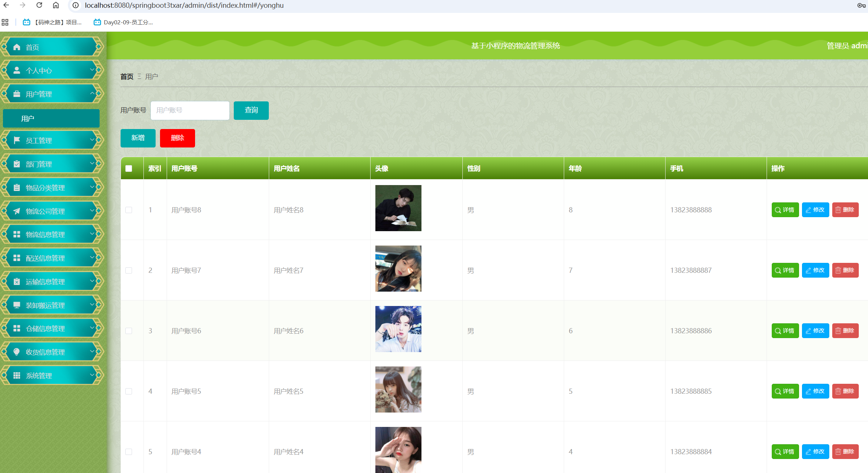Expand the 部门管理 menu chevron
Screen dimensions: 868x473
(x=92, y=163)
